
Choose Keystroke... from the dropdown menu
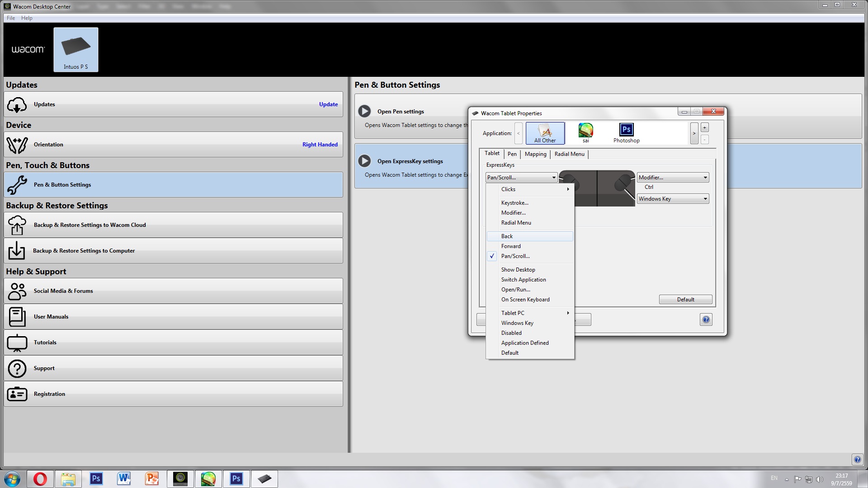click(530, 203)
